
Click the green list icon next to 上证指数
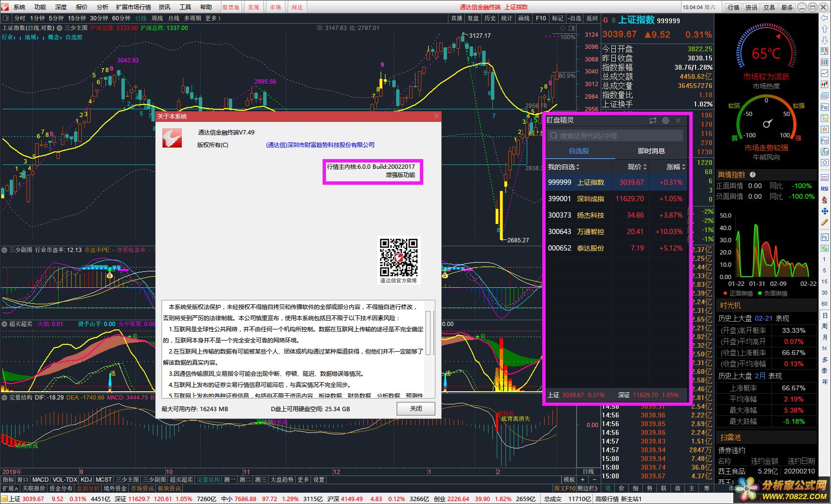(x=613, y=20)
